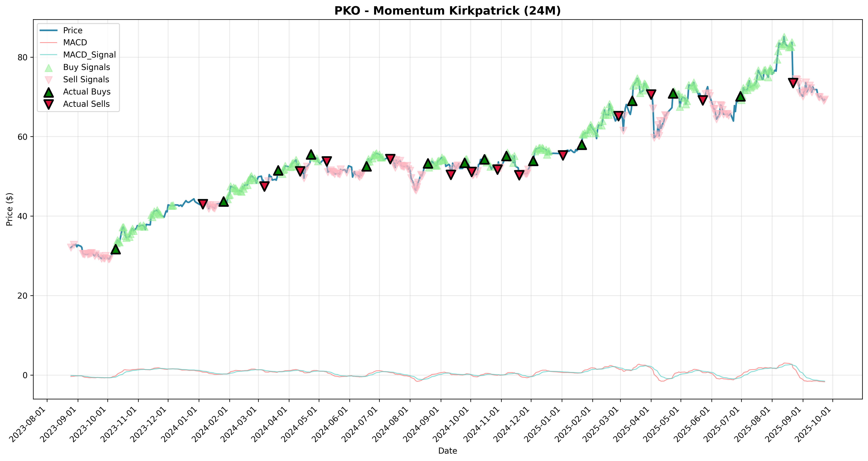868x461 pixels.
Task: Click the light green Buy Signals legend triangle
Action: click(49, 67)
